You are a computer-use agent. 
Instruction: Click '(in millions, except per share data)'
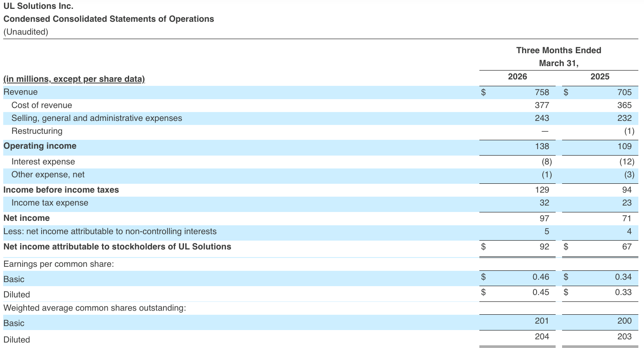point(74,79)
